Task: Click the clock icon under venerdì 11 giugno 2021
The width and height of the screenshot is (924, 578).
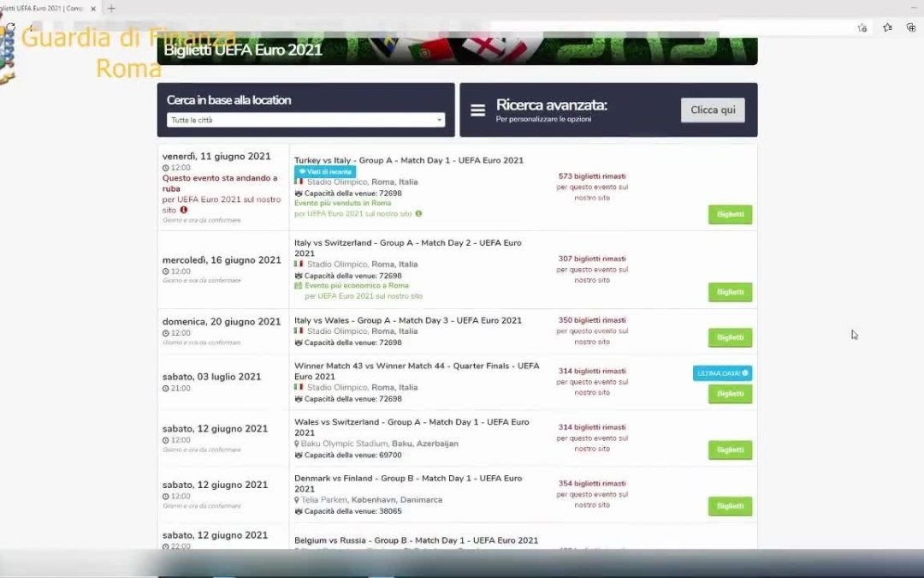Action: [166, 168]
